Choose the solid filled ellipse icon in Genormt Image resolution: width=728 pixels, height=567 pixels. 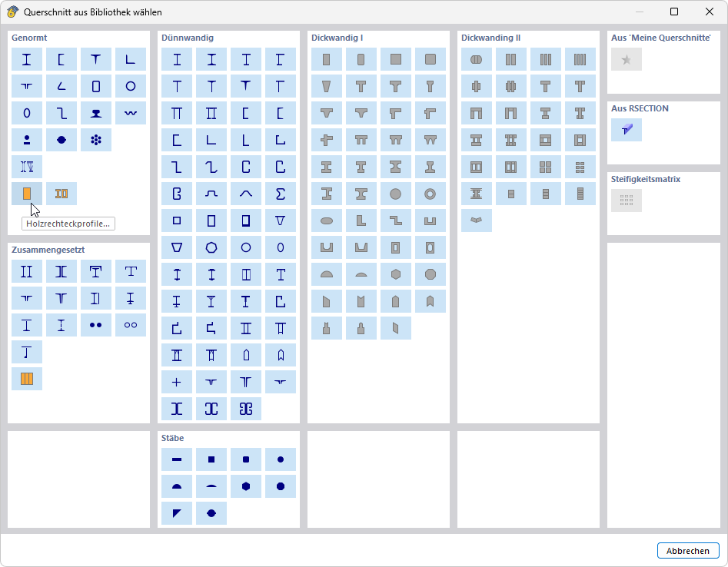tap(61, 140)
